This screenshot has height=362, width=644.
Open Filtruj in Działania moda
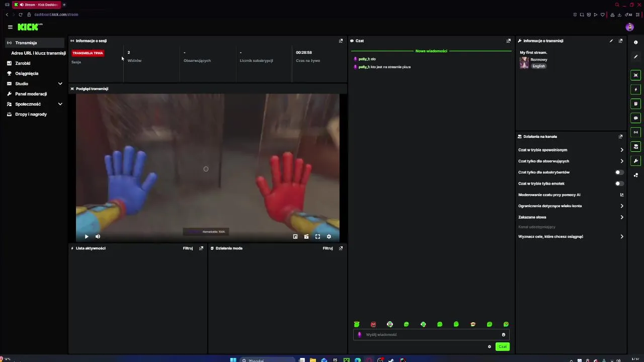[328, 248]
